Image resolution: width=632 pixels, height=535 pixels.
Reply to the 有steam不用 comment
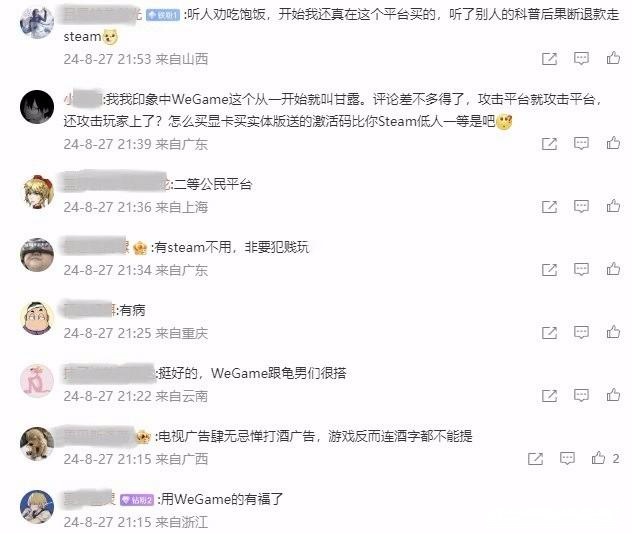pos(581,269)
